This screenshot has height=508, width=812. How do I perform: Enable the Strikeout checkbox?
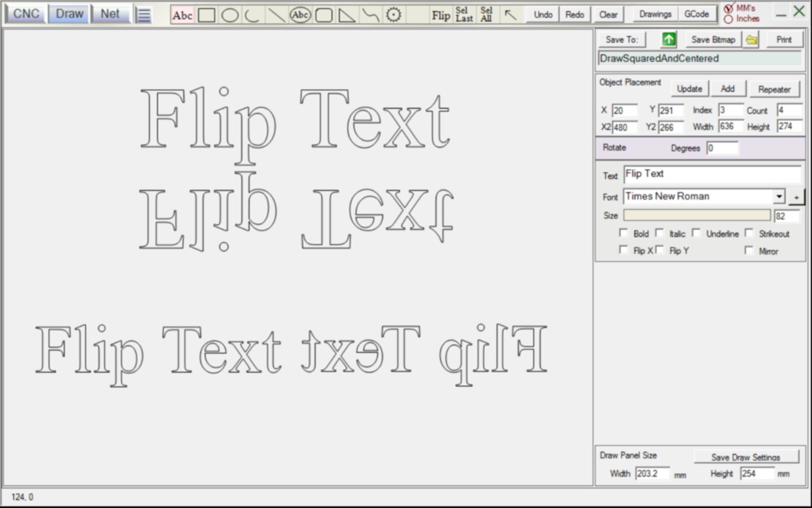[749, 233]
